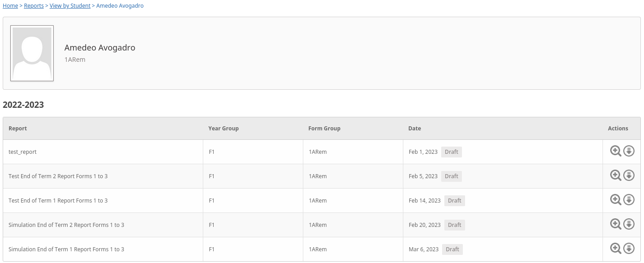The image size is (644, 263).
Task: Go to Home breadcrumb link
Action: coord(10,6)
